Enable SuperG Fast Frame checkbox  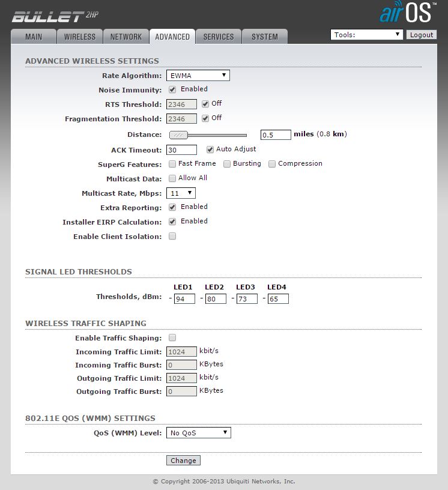click(172, 164)
